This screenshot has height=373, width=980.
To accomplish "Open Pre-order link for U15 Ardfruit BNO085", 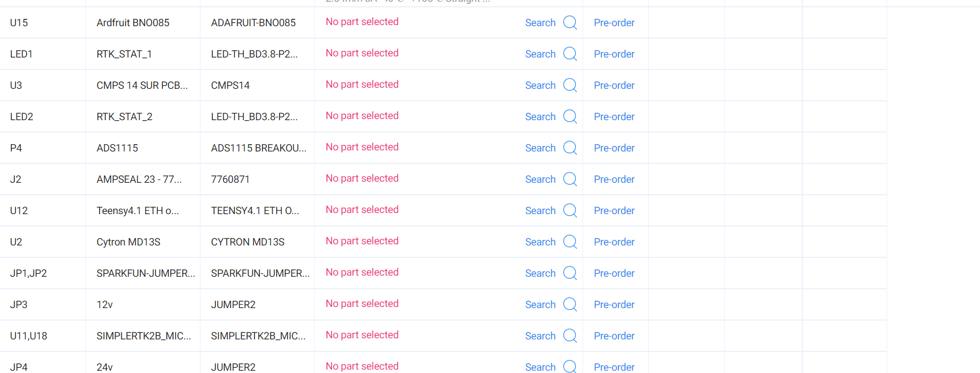I will [x=614, y=23].
